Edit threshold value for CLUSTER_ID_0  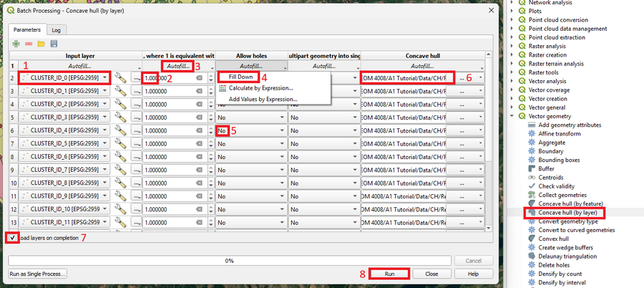[x=168, y=78]
